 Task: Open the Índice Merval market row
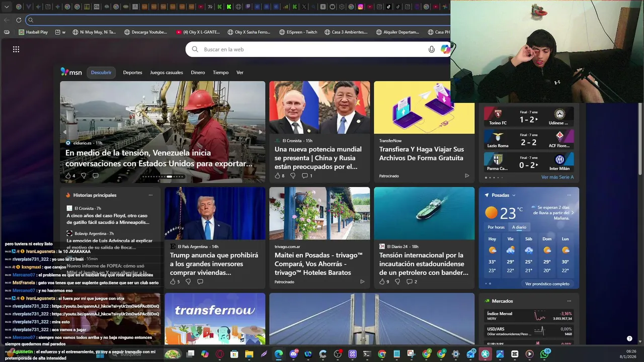click(529, 316)
